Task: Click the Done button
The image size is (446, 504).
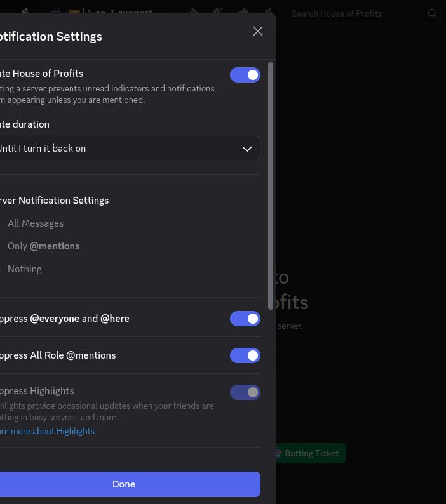Action: pyautogui.click(x=129, y=484)
